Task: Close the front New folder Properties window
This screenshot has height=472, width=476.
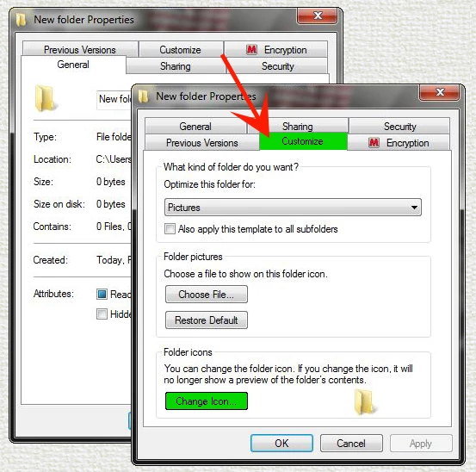Action: 440,92
